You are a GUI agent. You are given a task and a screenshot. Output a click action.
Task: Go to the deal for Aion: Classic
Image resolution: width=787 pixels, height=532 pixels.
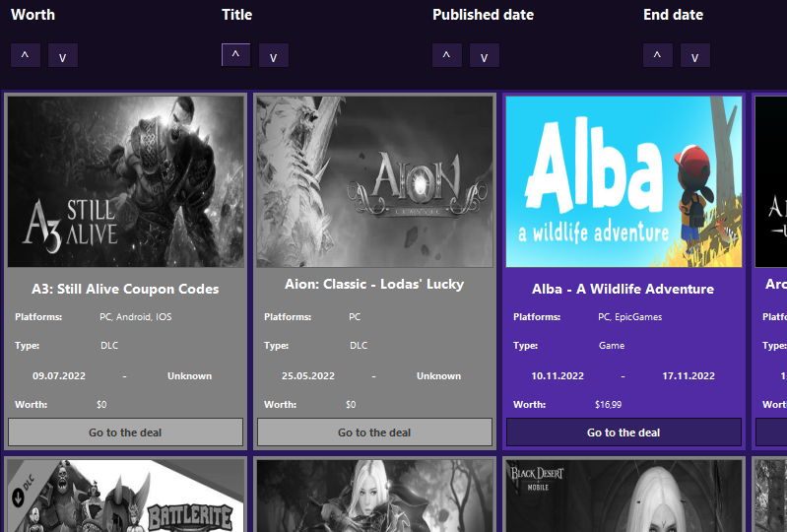[x=374, y=432]
